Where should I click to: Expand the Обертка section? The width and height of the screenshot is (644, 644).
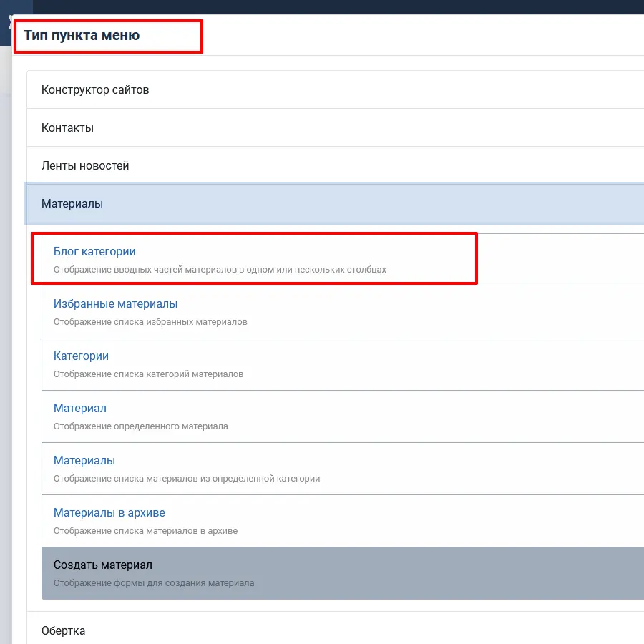point(63,631)
